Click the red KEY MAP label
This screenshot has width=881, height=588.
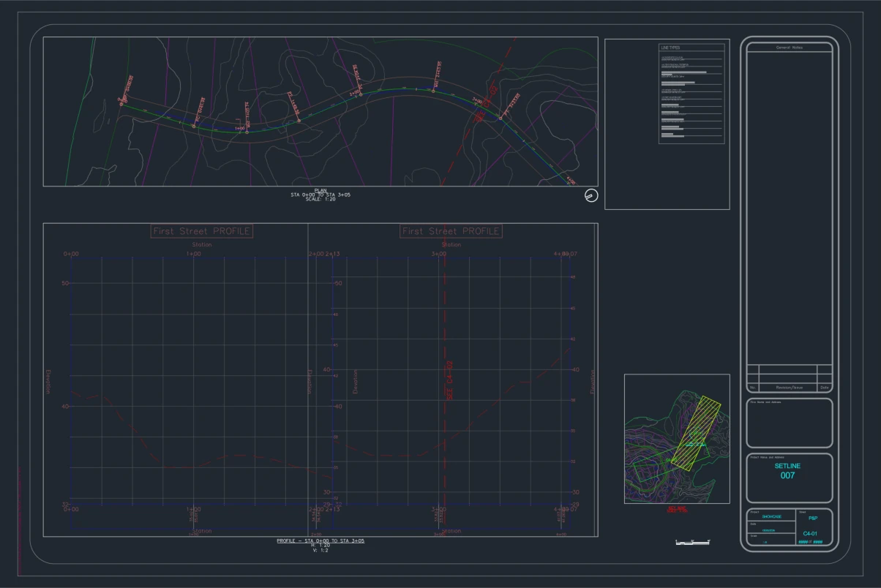(677, 509)
